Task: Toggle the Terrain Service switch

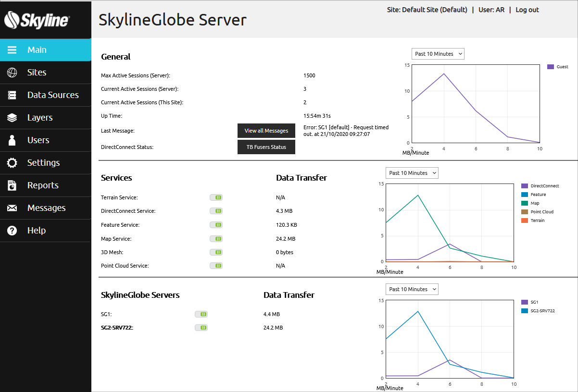Action: pos(216,197)
